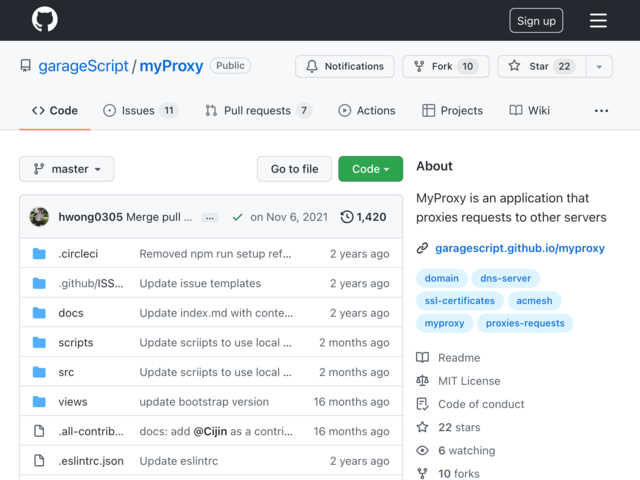Click the green commit status checkmark
The height and width of the screenshot is (480, 640).
pyautogui.click(x=237, y=217)
